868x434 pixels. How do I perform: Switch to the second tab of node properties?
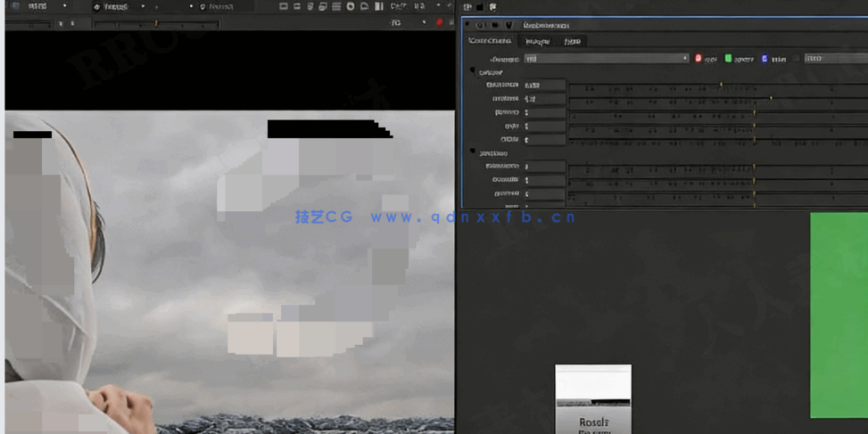pyautogui.click(x=537, y=41)
